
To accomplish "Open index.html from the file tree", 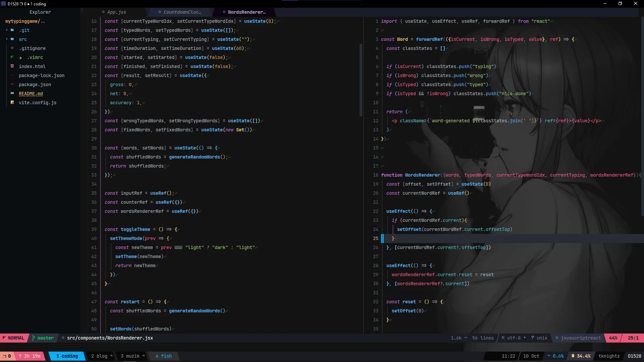I will point(32,66).
